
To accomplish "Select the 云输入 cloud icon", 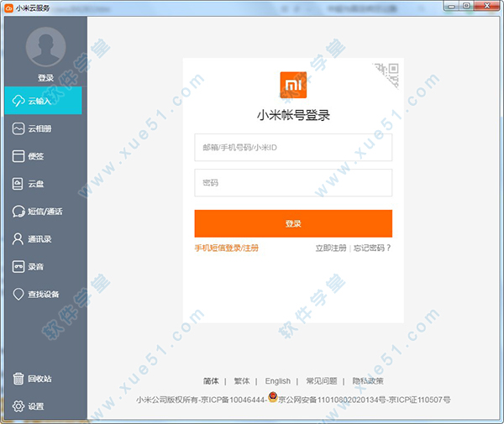I will [x=18, y=101].
